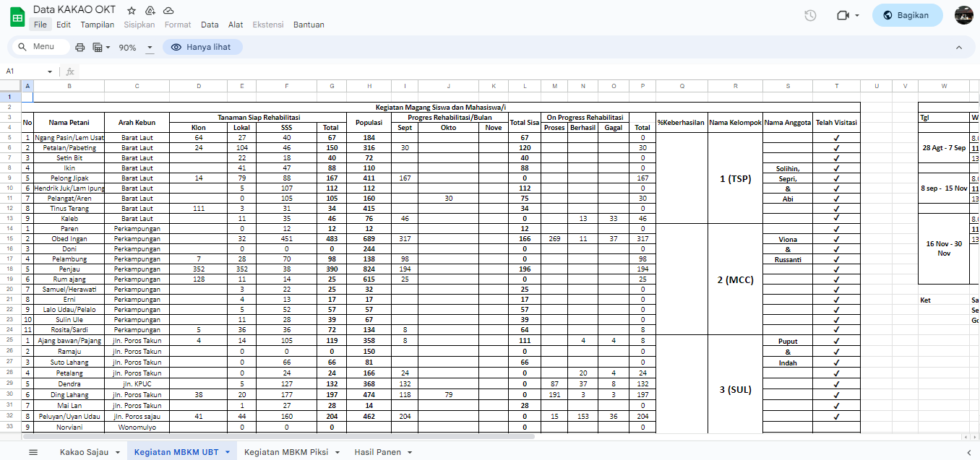
Task: Toggle the Hanya lihat view-only mode
Action: (202, 47)
